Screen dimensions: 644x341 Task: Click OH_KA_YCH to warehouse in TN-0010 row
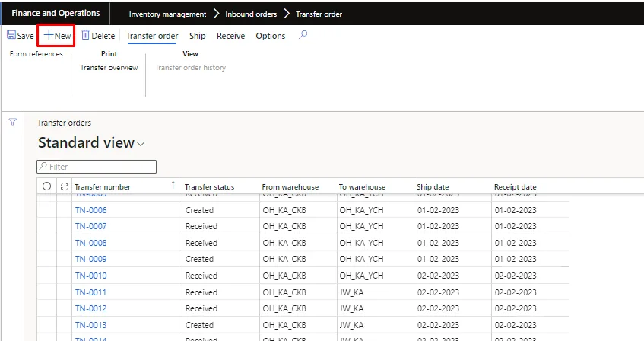click(x=361, y=276)
